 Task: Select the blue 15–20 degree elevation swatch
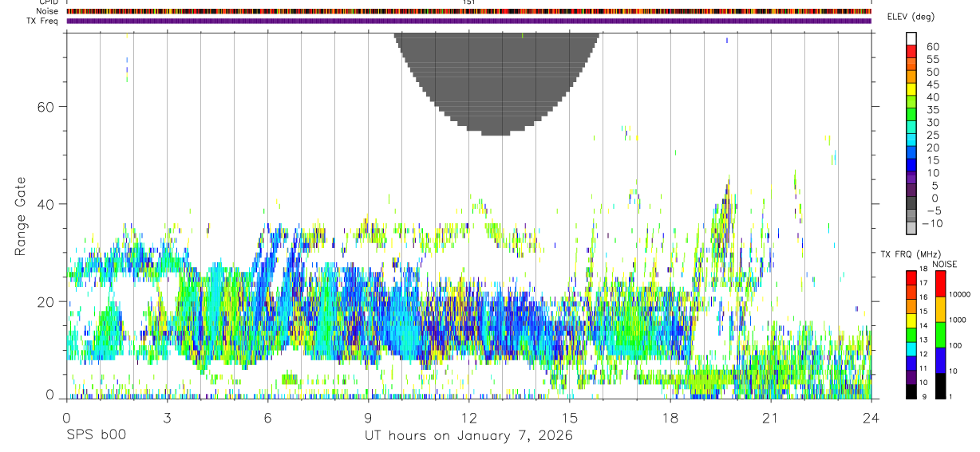pos(912,153)
